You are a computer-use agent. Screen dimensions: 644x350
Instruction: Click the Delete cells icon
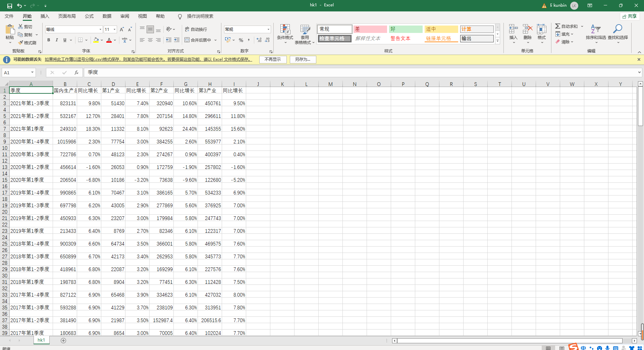pos(528,29)
